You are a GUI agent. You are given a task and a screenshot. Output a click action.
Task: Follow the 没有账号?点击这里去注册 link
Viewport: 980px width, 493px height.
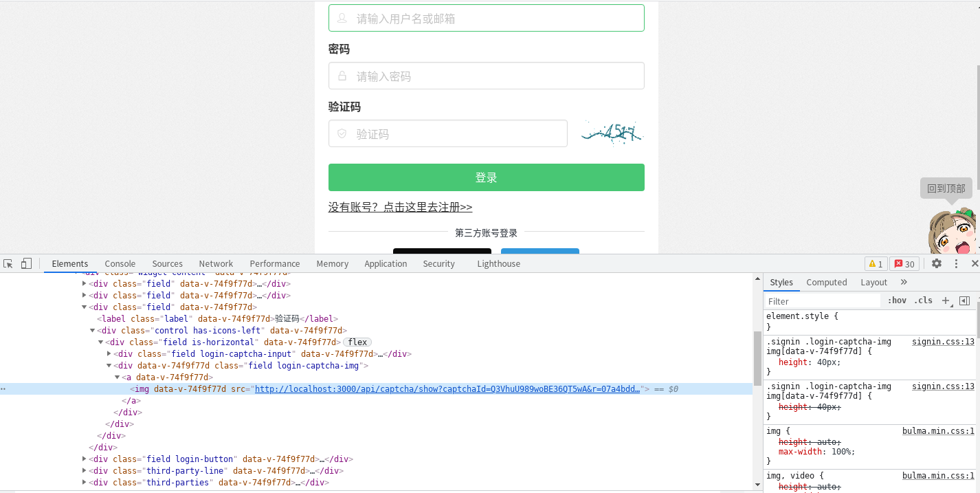coord(400,207)
